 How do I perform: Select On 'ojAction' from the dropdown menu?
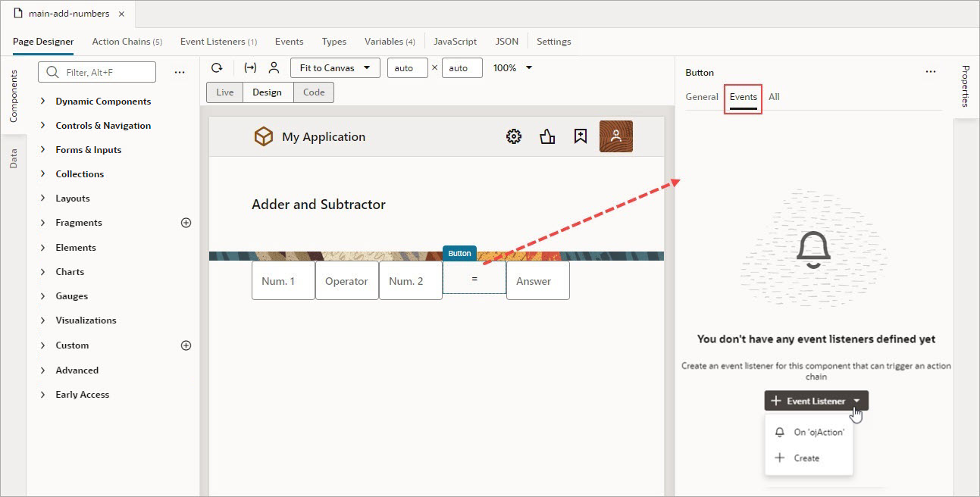819,432
